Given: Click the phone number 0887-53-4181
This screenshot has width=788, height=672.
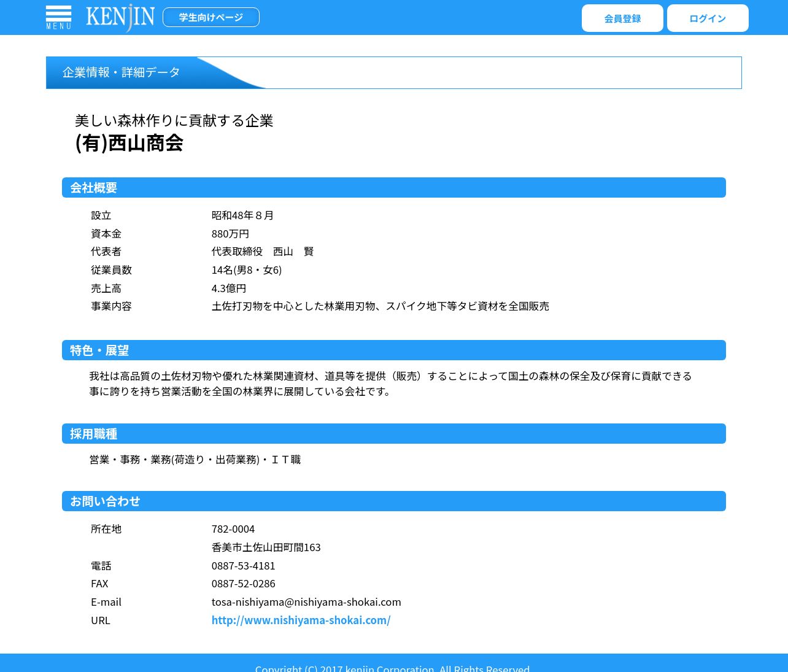Looking at the screenshot, I should tap(244, 566).
